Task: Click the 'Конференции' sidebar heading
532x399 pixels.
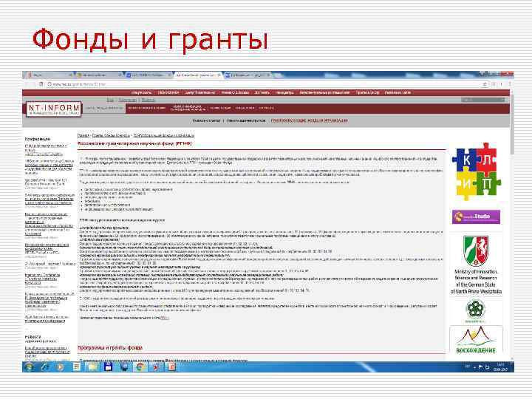Action: coord(38,139)
